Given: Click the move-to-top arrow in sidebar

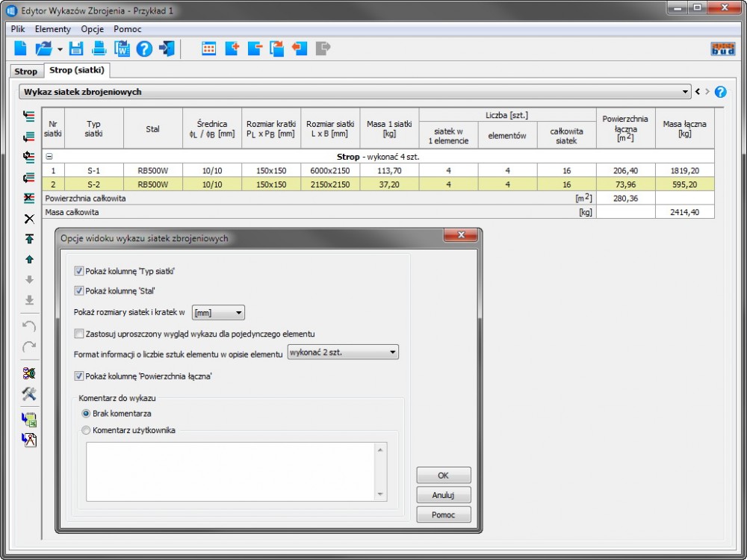Looking at the screenshot, I should coord(29,239).
